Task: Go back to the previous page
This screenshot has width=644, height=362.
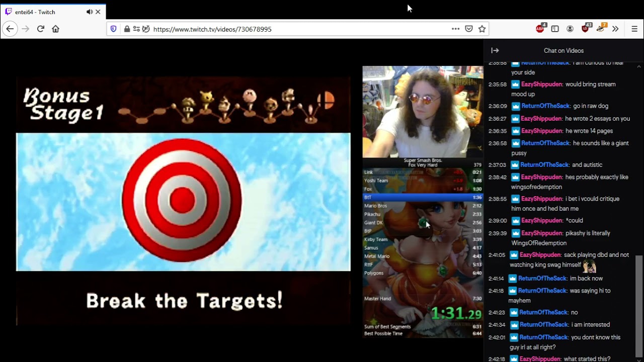Action: [10, 29]
